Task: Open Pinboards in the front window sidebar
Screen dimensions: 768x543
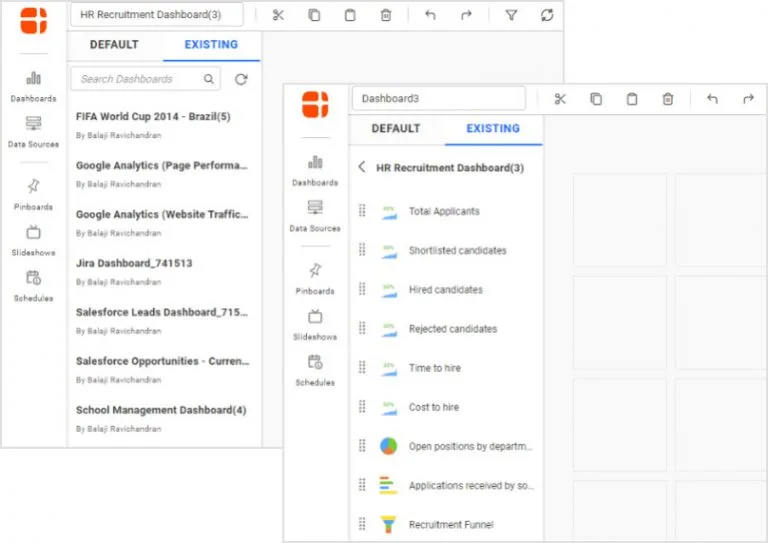Action: tap(315, 277)
